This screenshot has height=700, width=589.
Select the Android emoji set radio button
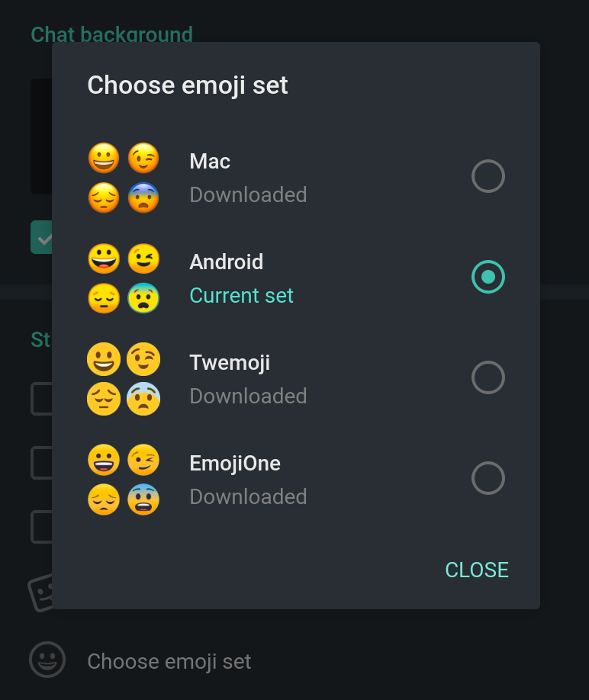click(x=488, y=277)
